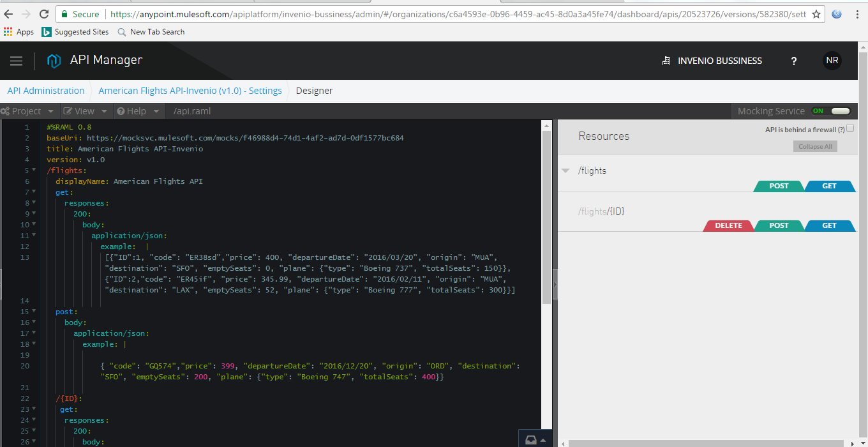Open the tray icon at the editor's bottom

(535, 439)
